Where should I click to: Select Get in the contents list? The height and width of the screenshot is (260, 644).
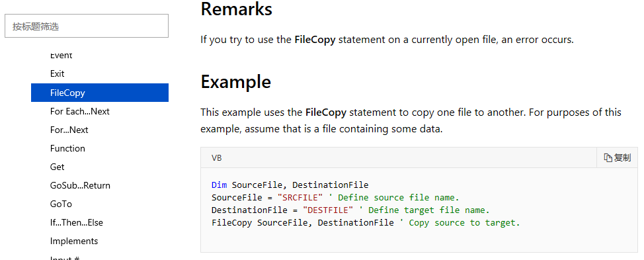57,167
